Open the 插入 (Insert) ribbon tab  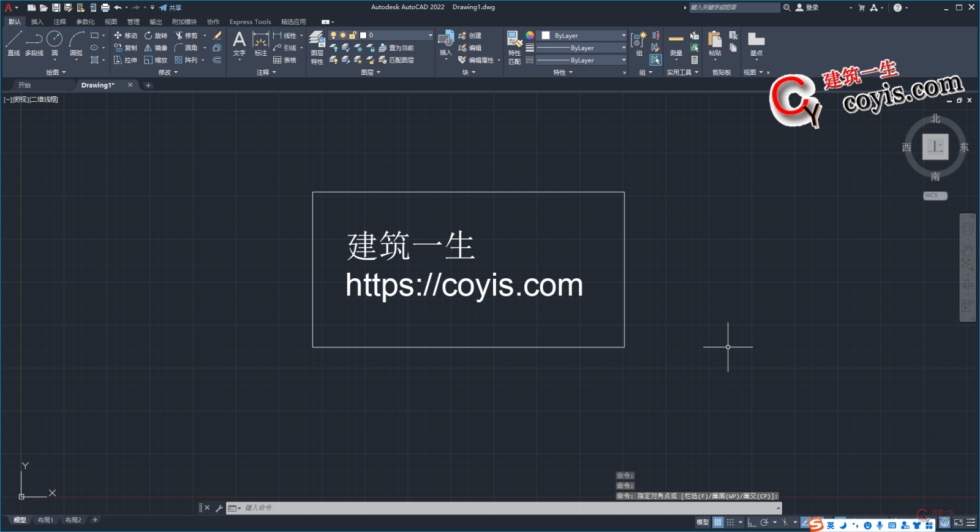[x=37, y=21]
